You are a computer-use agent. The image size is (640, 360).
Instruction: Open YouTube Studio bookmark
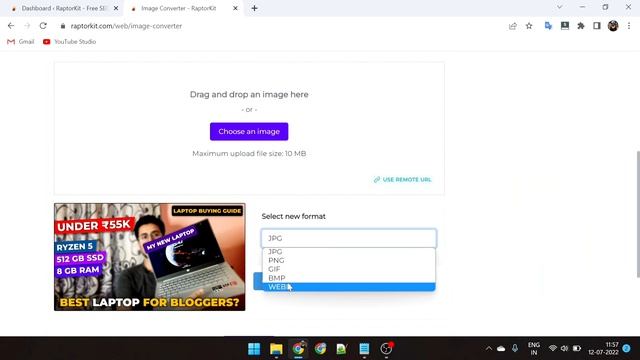[x=69, y=42]
